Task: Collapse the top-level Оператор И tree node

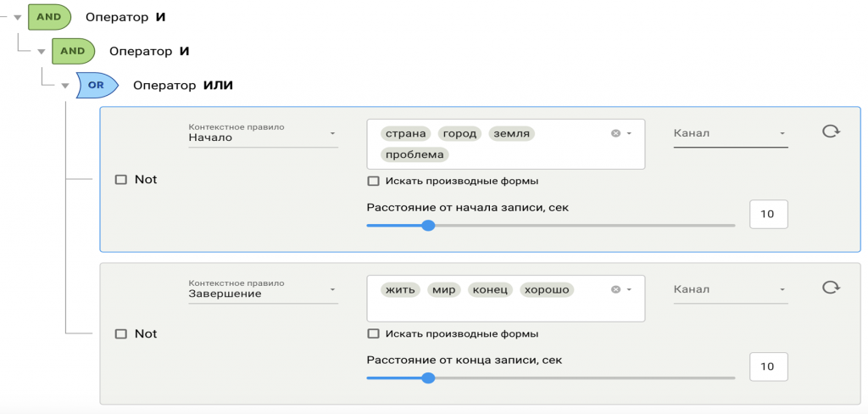Action: click(17, 18)
